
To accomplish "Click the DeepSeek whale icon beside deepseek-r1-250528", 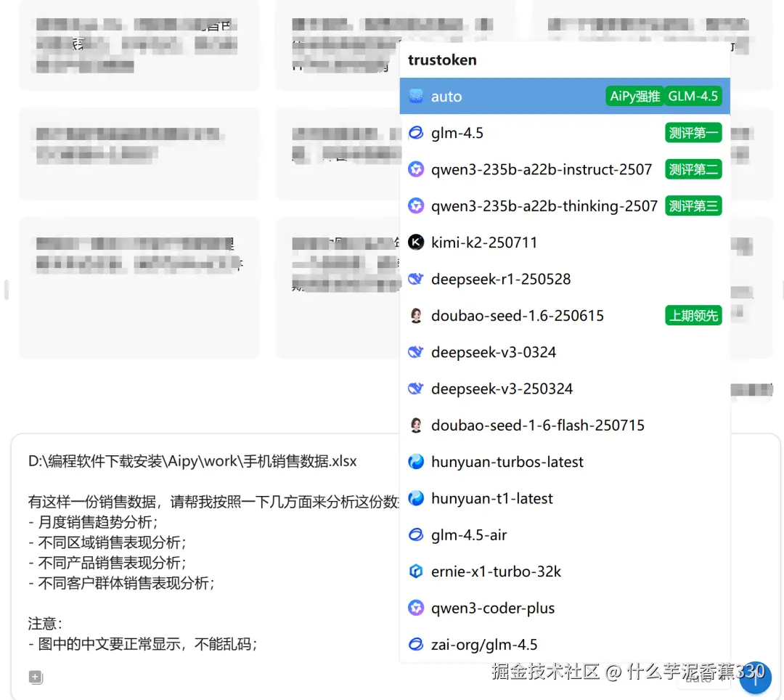I will (x=416, y=278).
